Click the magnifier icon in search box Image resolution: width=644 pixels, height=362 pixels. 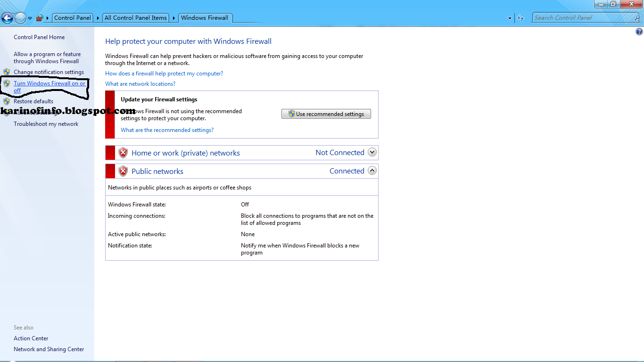(x=637, y=18)
